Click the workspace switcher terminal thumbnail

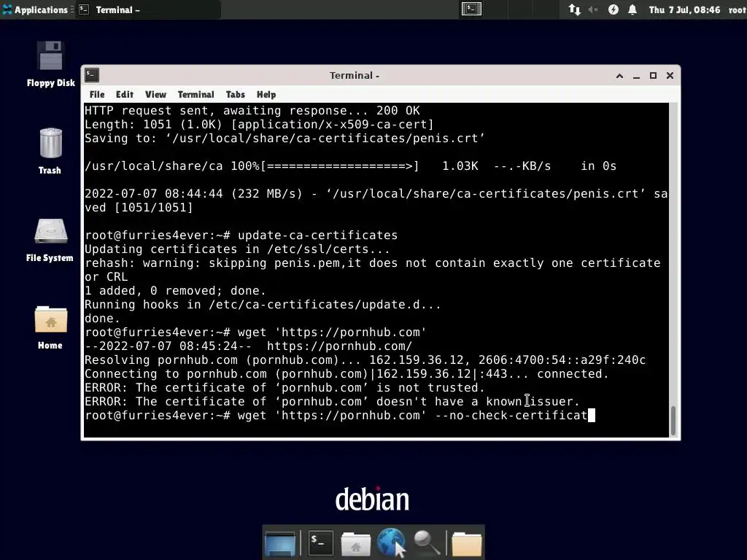471,9
